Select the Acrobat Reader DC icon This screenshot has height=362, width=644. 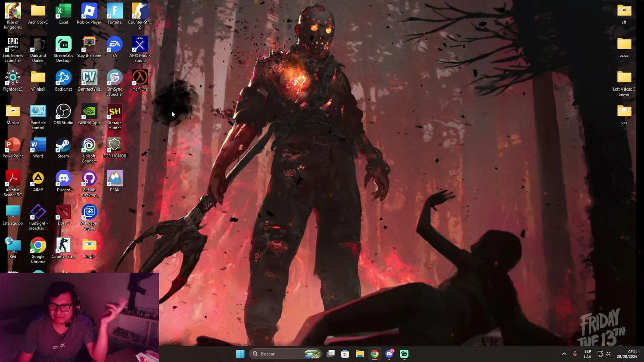[x=13, y=184]
